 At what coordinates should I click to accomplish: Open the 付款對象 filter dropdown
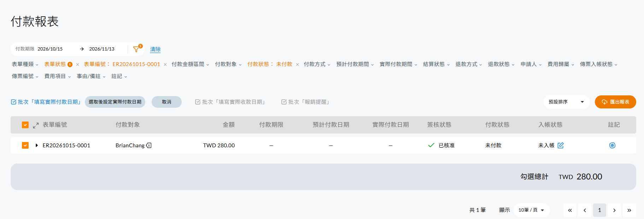(x=228, y=64)
